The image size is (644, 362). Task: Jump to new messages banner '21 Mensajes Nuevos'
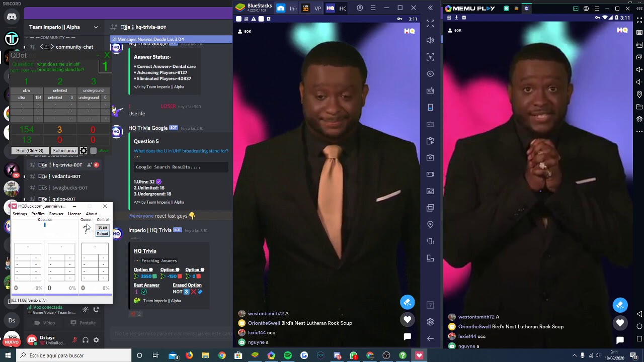click(x=171, y=39)
